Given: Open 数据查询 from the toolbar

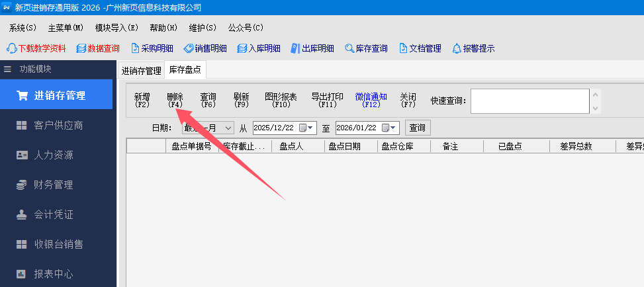Looking at the screenshot, I should (81, 48).
